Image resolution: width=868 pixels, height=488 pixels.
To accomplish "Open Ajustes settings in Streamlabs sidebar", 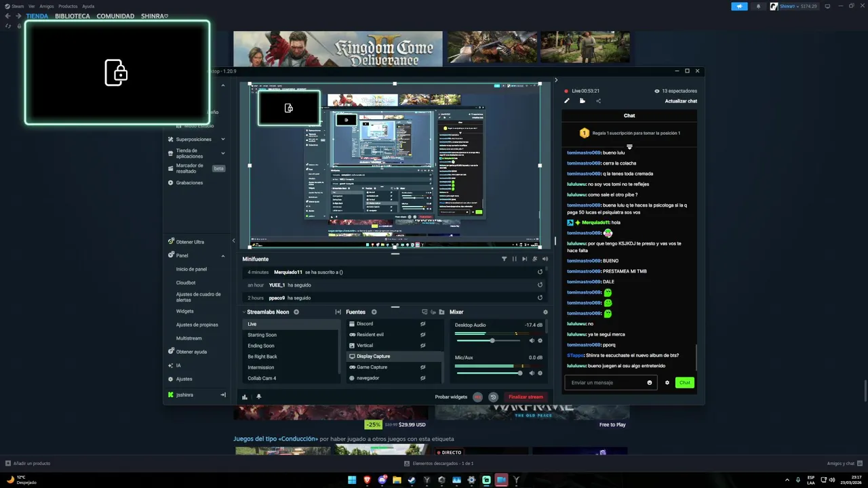I will click(180, 379).
